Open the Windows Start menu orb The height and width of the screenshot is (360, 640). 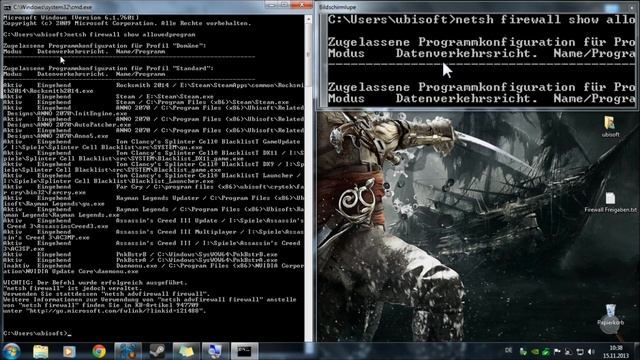click(11, 351)
